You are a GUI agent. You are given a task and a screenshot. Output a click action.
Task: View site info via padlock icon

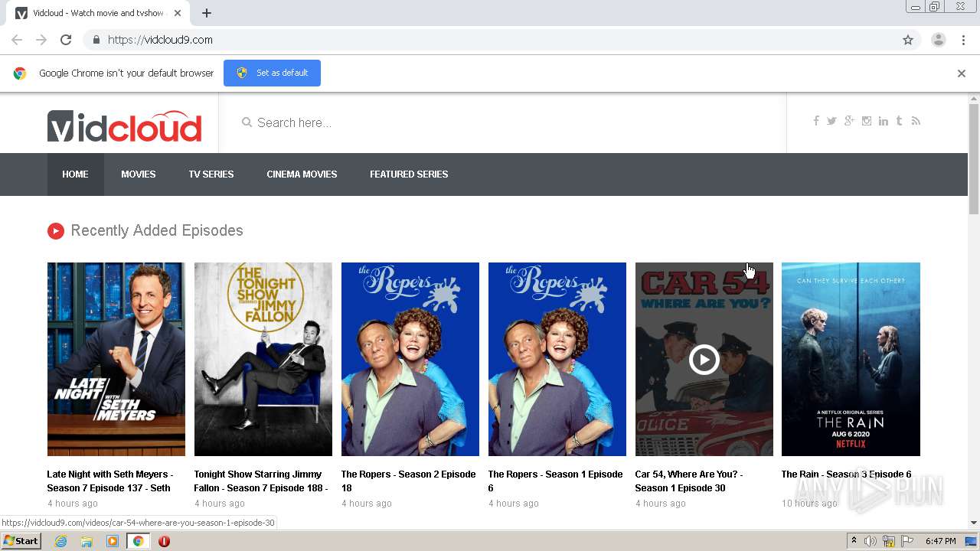(96, 40)
